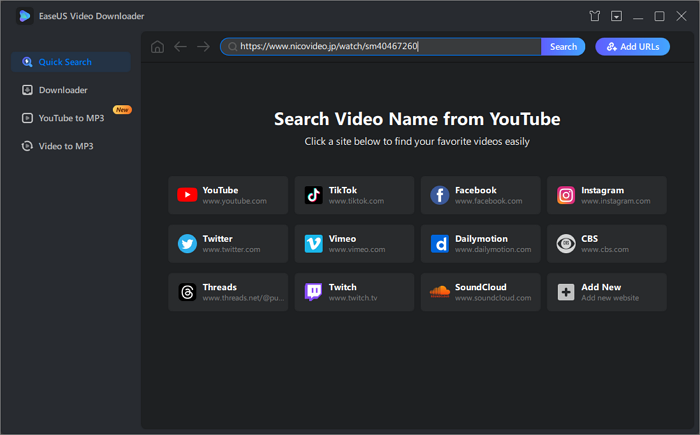Click the Home icon in navigation bar
This screenshot has height=435, width=700.
(x=158, y=47)
